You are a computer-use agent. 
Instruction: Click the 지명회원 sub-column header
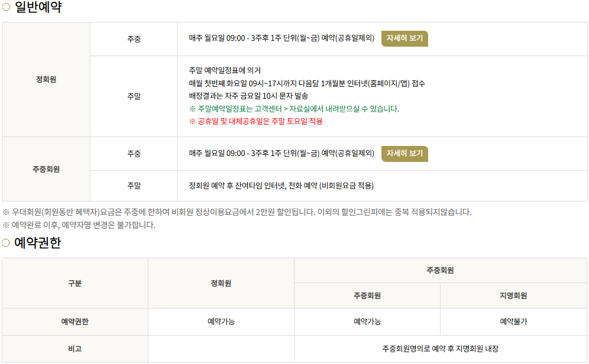(x=513, y=295)
